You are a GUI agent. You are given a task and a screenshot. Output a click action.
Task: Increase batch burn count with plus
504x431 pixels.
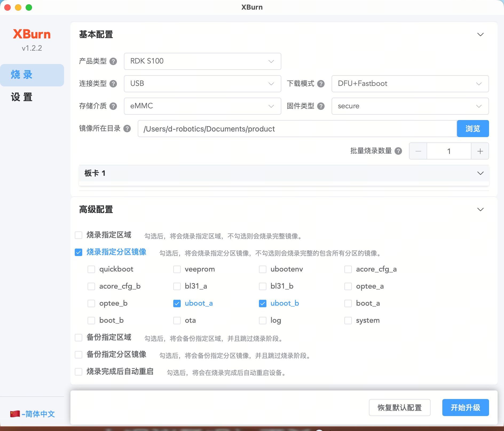480,151
